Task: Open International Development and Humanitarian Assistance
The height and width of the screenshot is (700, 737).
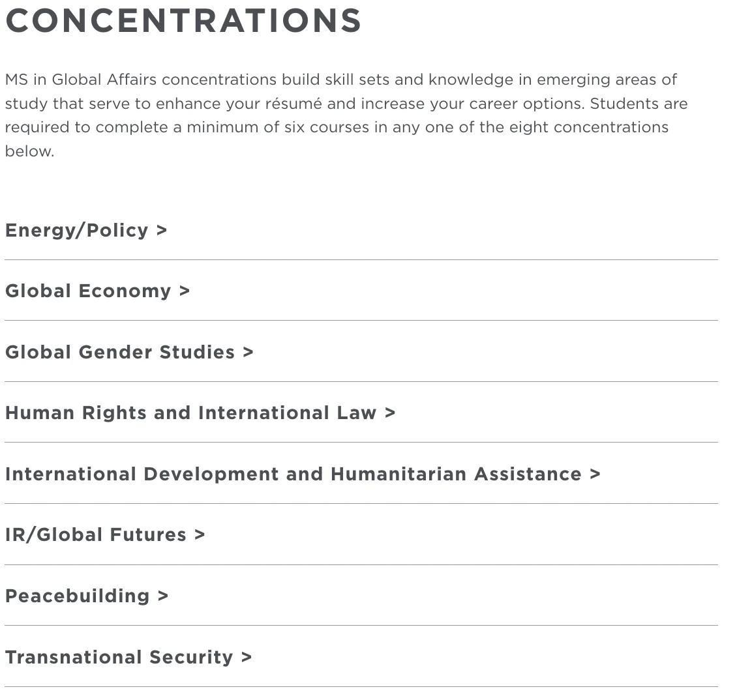Action: tap(293, 474)
